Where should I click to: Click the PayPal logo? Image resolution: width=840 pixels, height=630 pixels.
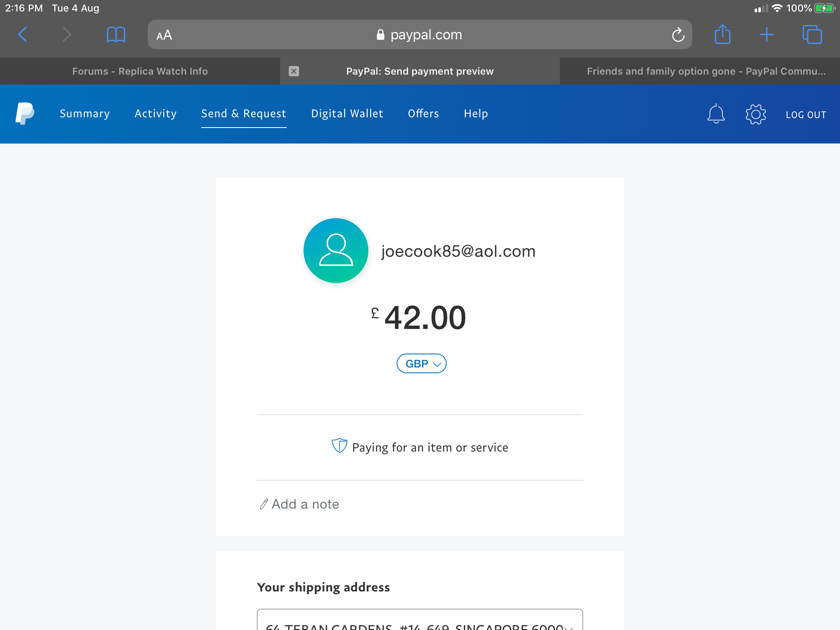(x=25, y=114)
